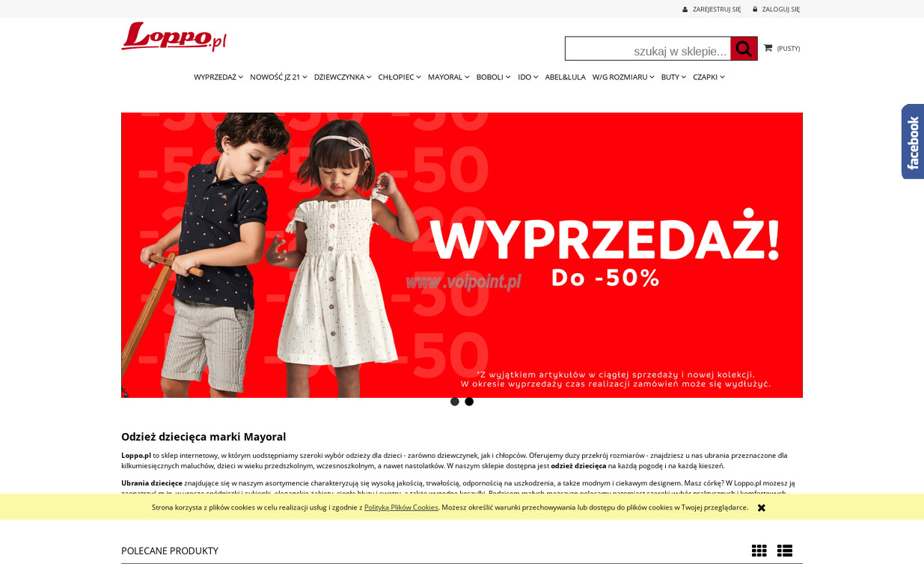Expand the Dziewczynka dropdown menu

(343, 77)
